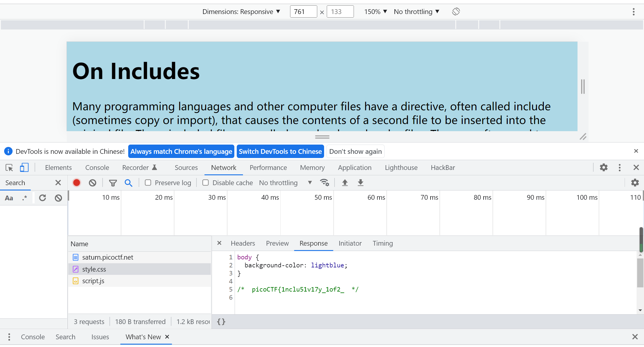Image resolution: width=644 pixels, height=347 pixels.
Task: Select script.js in the request list
Action: (x=93, y=281)
